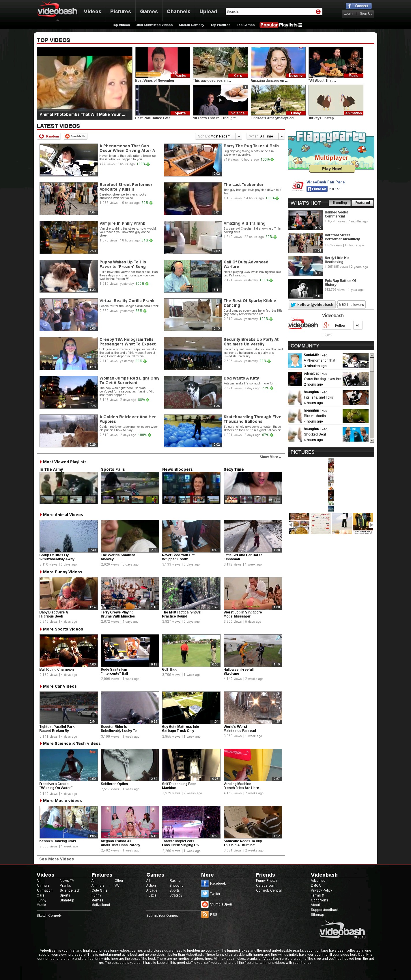
Task: Click the Sign Up button
Action: pos(366,14)
